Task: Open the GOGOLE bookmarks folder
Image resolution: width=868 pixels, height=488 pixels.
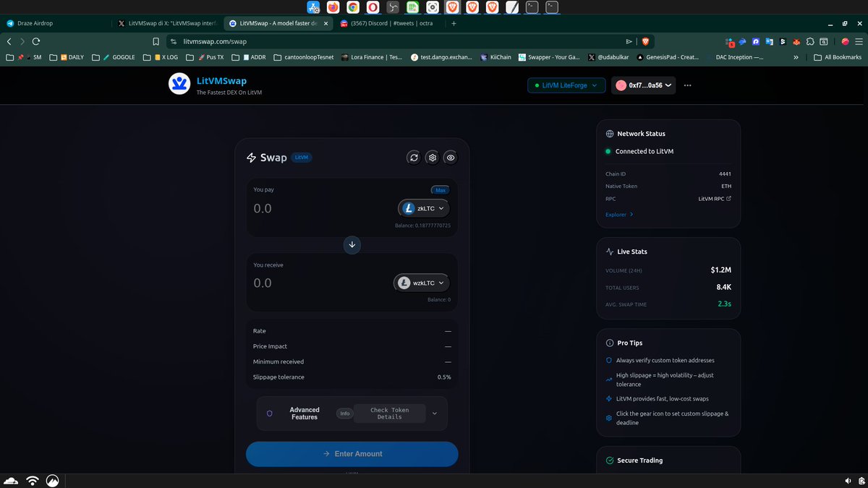Action: 115,57
